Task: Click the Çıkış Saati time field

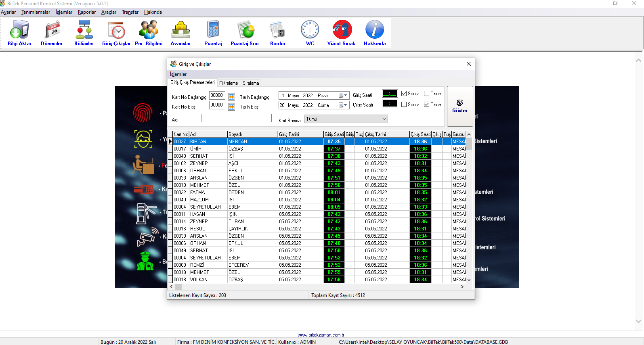Action: [390, 103]
